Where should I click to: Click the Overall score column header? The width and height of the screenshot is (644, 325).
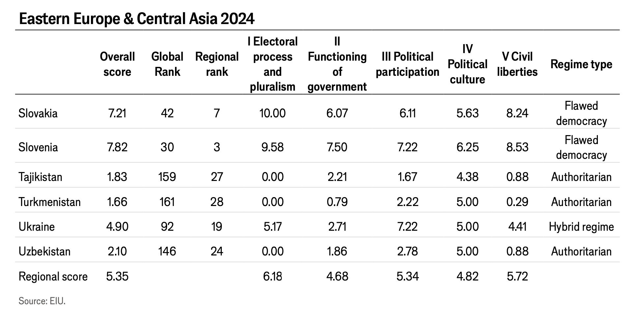117,64
